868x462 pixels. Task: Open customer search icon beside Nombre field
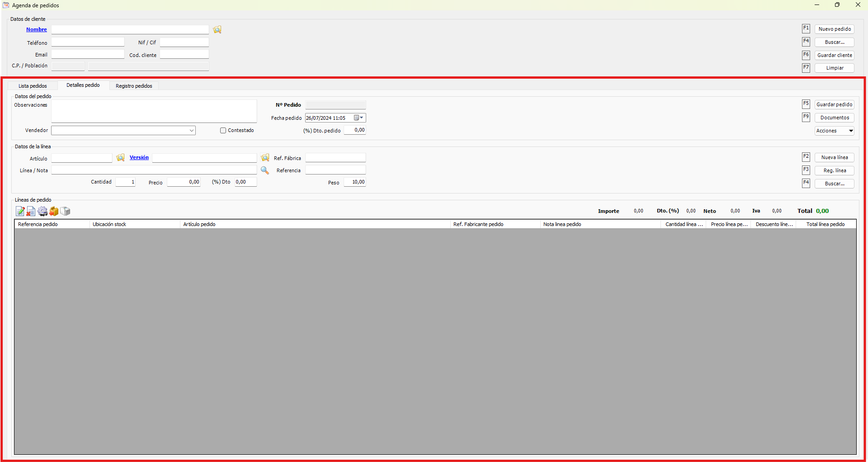click(217, 30)
